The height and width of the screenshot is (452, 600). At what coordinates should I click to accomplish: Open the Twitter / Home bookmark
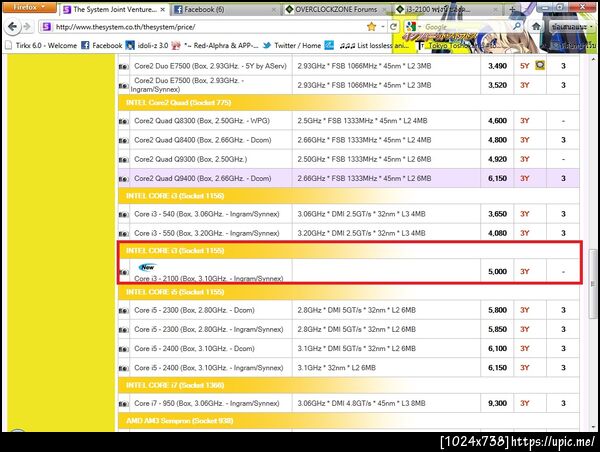[x=292, y=45]
